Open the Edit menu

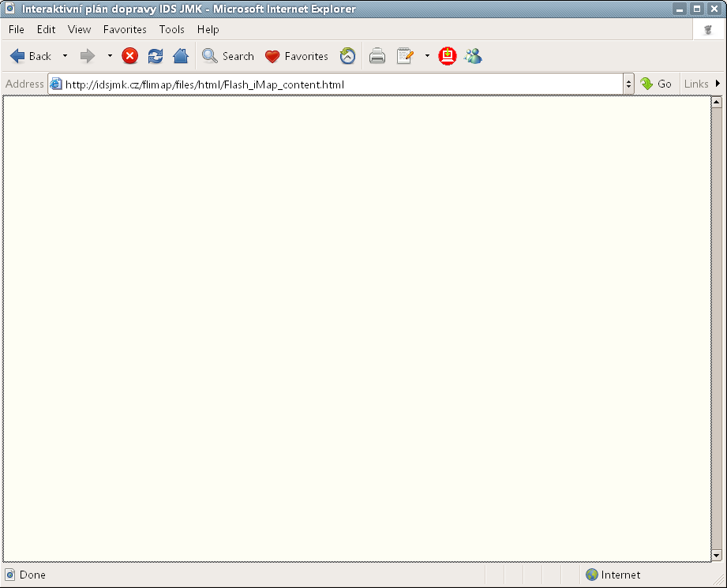(46, 30)
